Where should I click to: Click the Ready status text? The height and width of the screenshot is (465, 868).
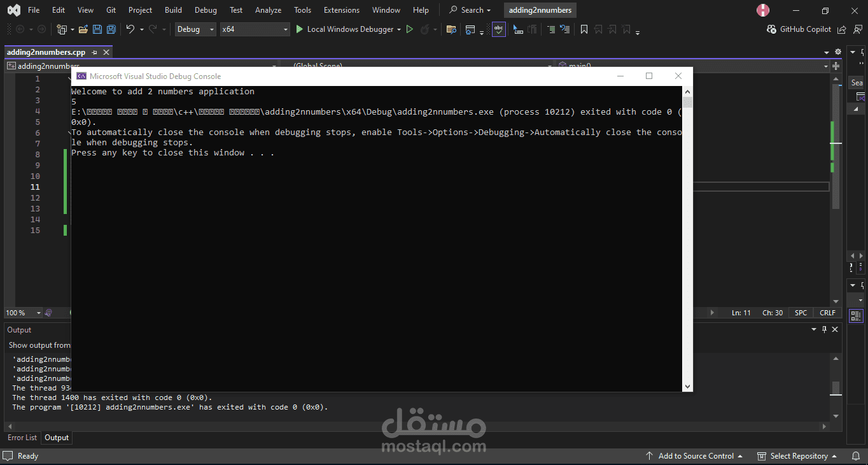coord(28,456)
